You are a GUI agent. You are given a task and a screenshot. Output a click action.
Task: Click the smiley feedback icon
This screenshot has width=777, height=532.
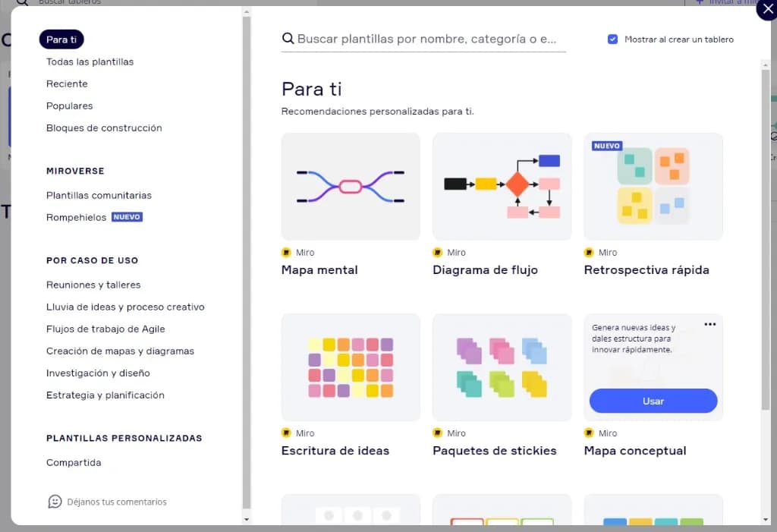55,501
